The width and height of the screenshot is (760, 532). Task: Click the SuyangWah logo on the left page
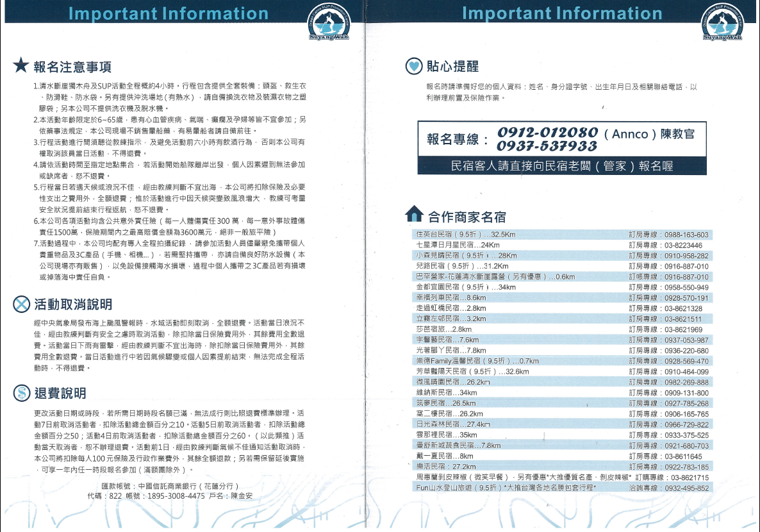pos(329,23)
